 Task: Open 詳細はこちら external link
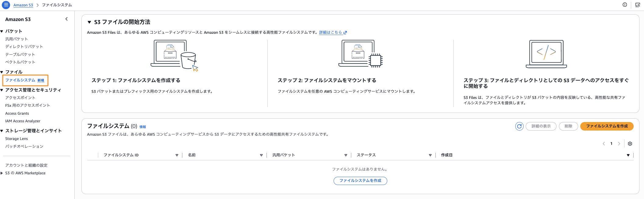(333, 33)
